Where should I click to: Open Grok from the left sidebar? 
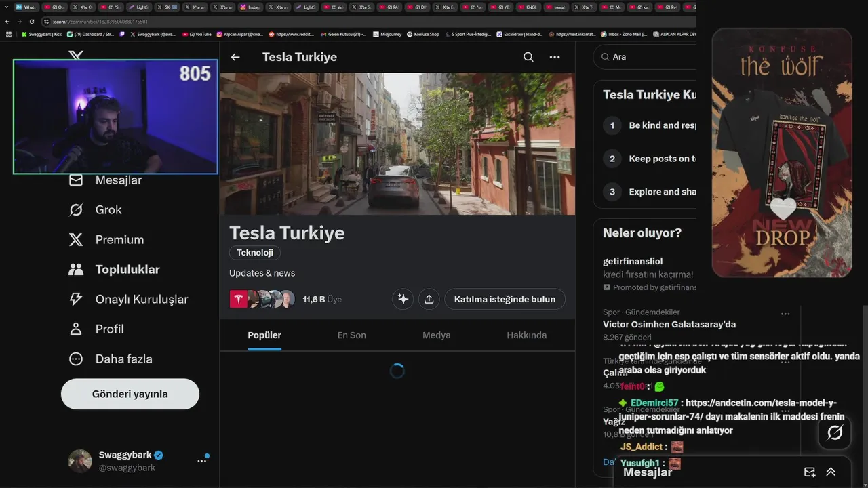96,209
